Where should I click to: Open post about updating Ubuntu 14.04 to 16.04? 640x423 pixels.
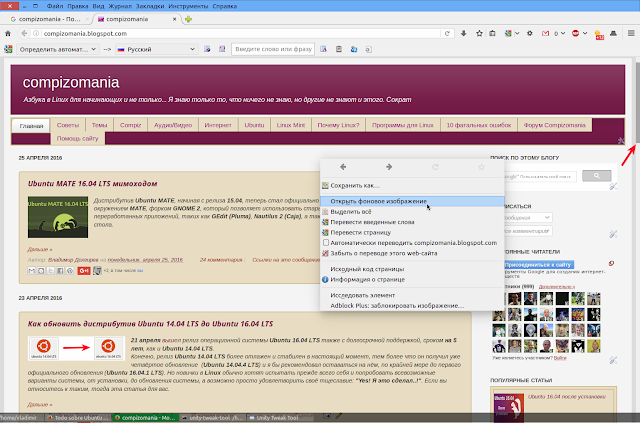pos(150,324)
